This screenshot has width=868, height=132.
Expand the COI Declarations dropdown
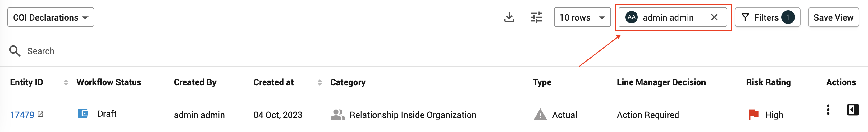click(51, 17)
